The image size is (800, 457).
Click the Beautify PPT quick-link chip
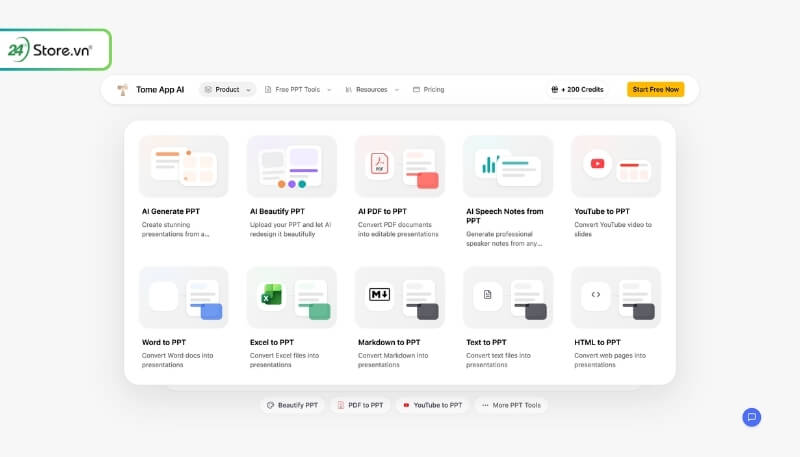[x=292, y=405]
